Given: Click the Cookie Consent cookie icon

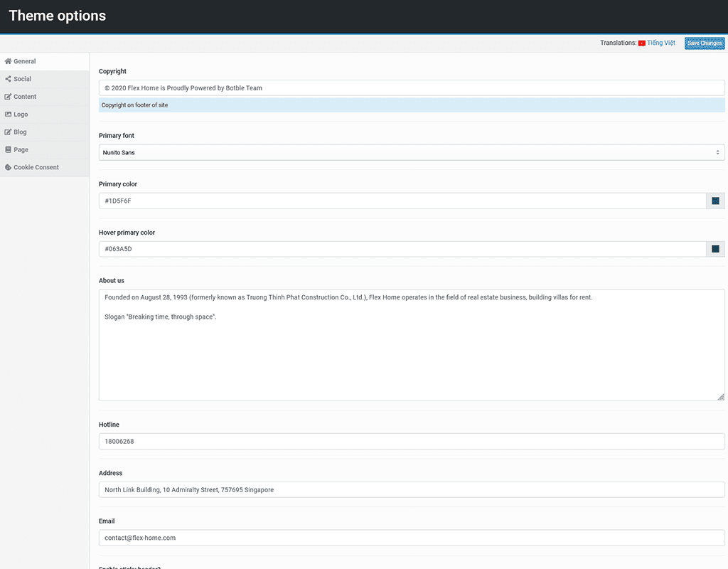Looking at the screenshot, I should coord(8,168).
